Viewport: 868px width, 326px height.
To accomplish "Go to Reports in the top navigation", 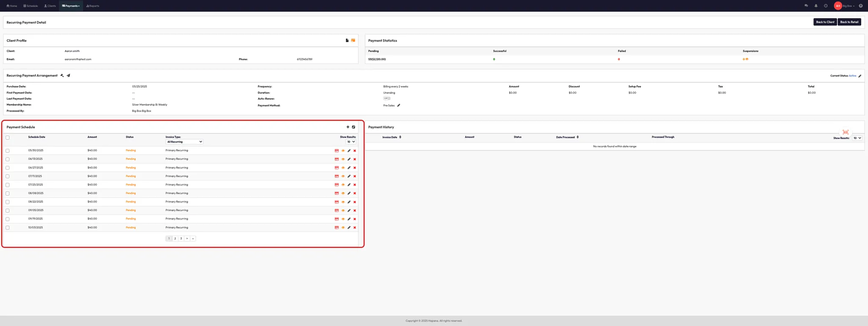I will [93, 6].
